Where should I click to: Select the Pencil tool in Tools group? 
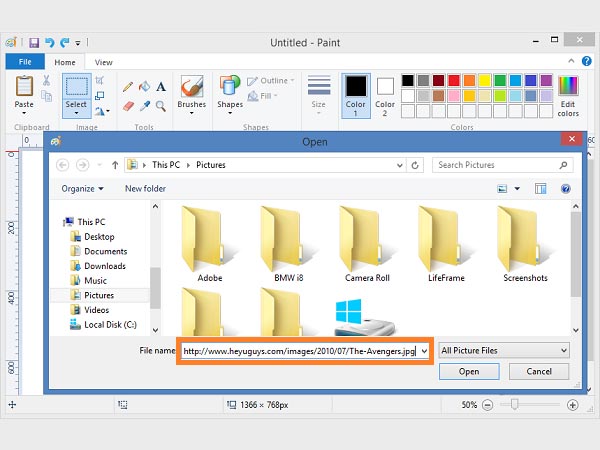pyautogui.click(x=128, y=87)
